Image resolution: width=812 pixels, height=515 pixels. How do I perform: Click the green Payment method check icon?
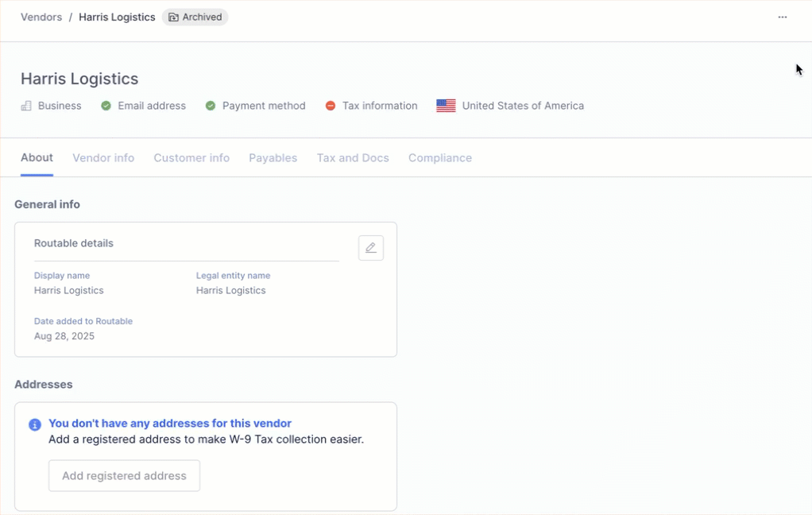tap(211, 106)
